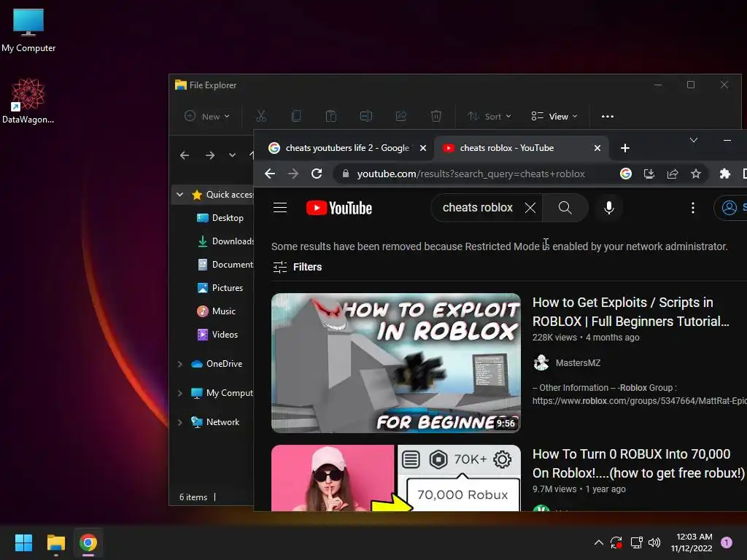Search with your voice microphone button
Image resolution: width=747 pixels, height=560 pixels.
(x=608, y=208)
